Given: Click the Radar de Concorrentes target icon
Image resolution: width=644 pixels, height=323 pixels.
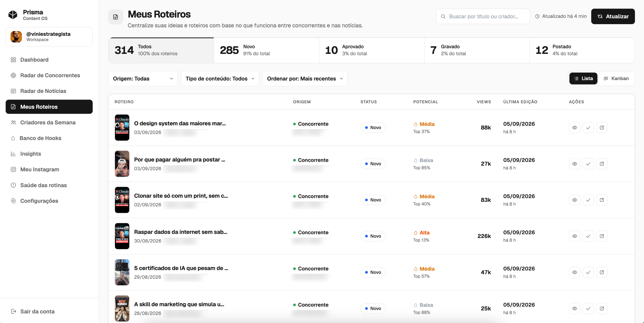Looking at the screenshot, I should click(13, 75).
